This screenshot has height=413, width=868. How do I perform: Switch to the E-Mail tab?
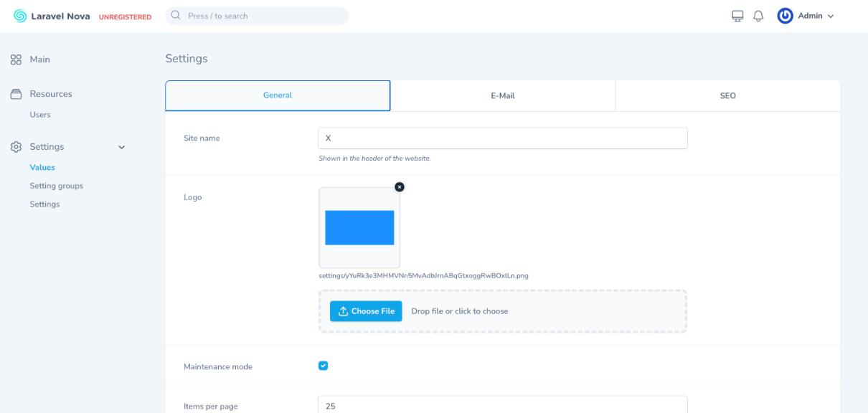click(503, 96)
